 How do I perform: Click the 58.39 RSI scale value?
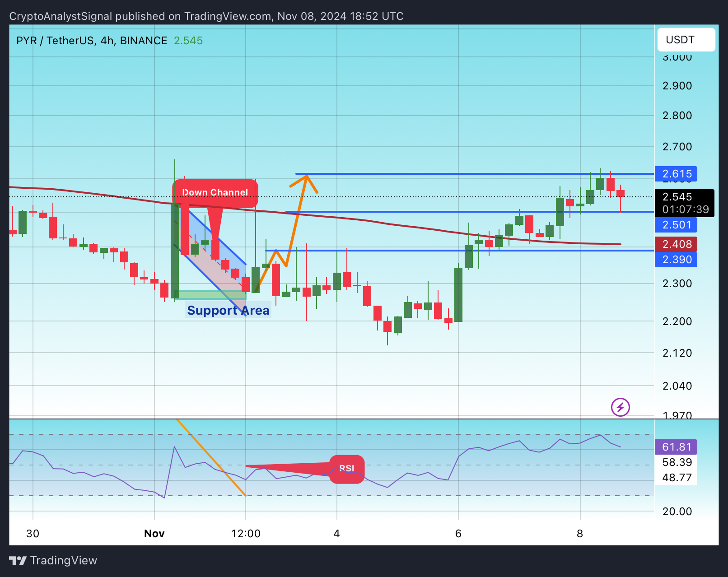point(676,462)
